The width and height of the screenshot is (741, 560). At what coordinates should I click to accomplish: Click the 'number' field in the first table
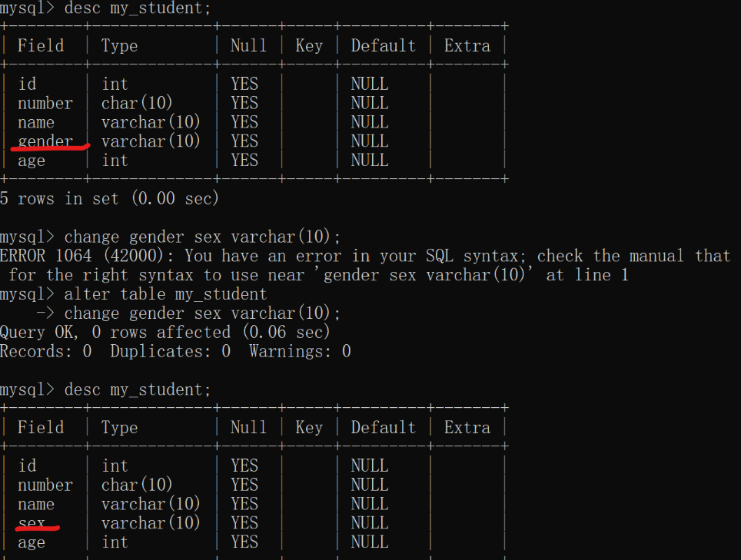click(x=45, y=103)
